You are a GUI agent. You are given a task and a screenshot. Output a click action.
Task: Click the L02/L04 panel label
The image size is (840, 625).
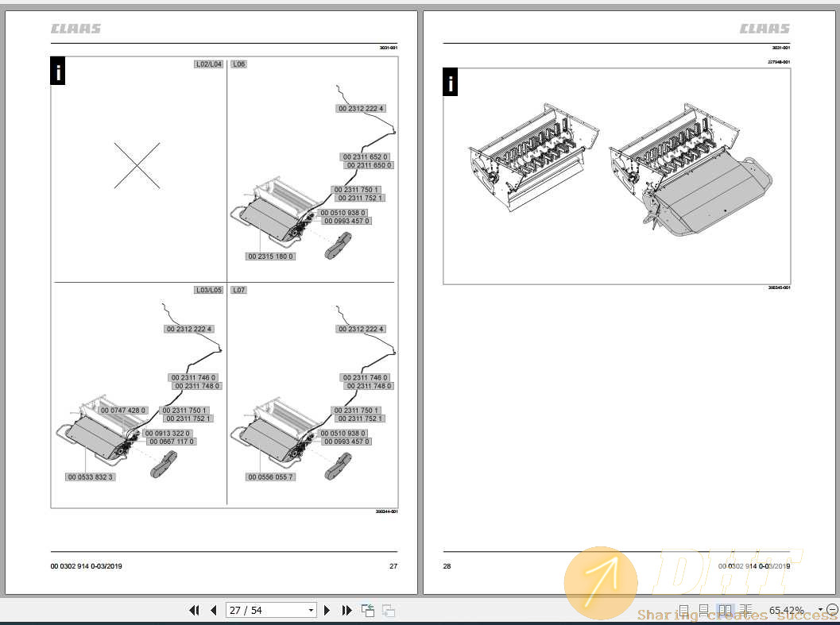(x=209, y=64)
